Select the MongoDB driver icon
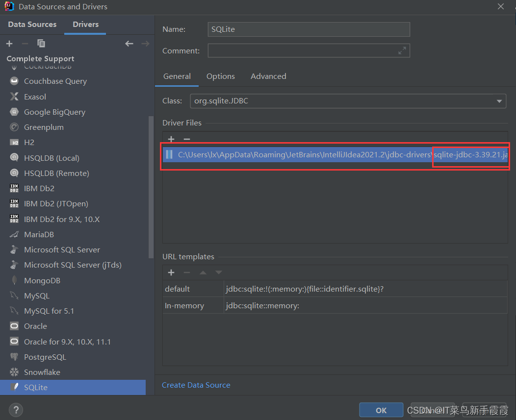The height and width of the screenshot is (420, 516). [x=14, y=280]
